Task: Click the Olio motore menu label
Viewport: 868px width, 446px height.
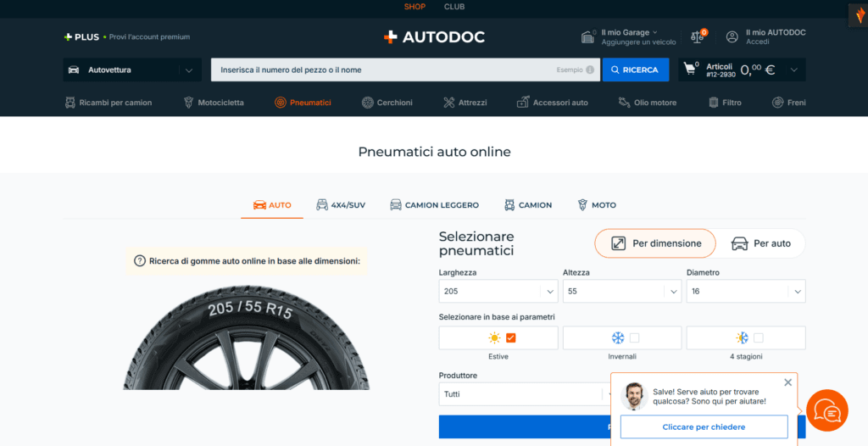Action: [x=655, y=103]
